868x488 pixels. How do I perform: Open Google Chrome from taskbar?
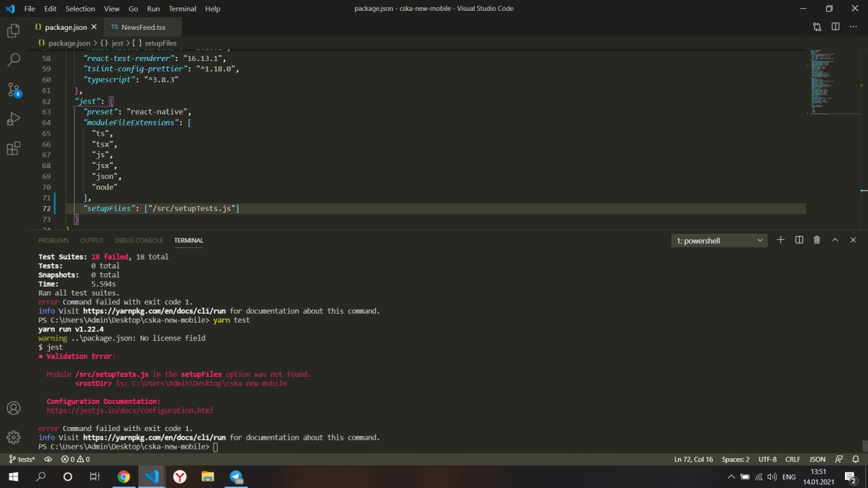(123, 476)
